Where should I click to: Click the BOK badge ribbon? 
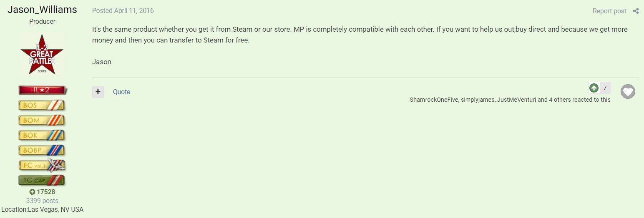tap(42, 135)
